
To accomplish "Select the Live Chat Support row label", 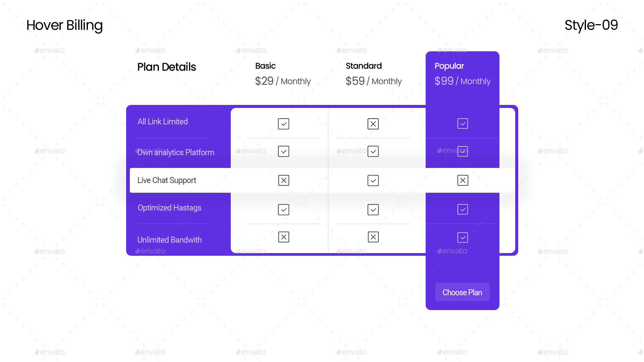I will [x=167, y=180].
